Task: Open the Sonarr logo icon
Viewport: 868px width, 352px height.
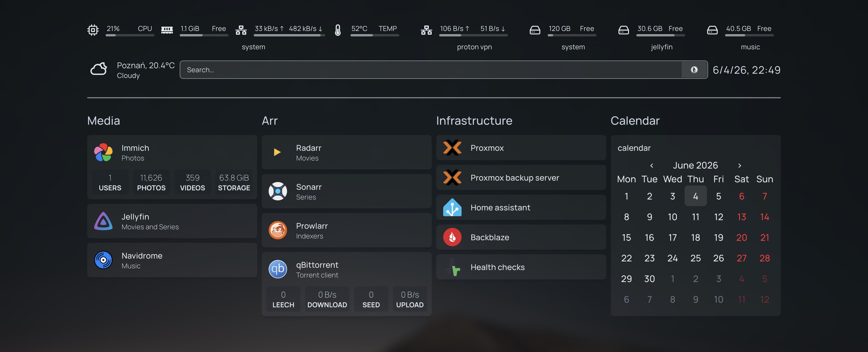Action: coord(278,191)
